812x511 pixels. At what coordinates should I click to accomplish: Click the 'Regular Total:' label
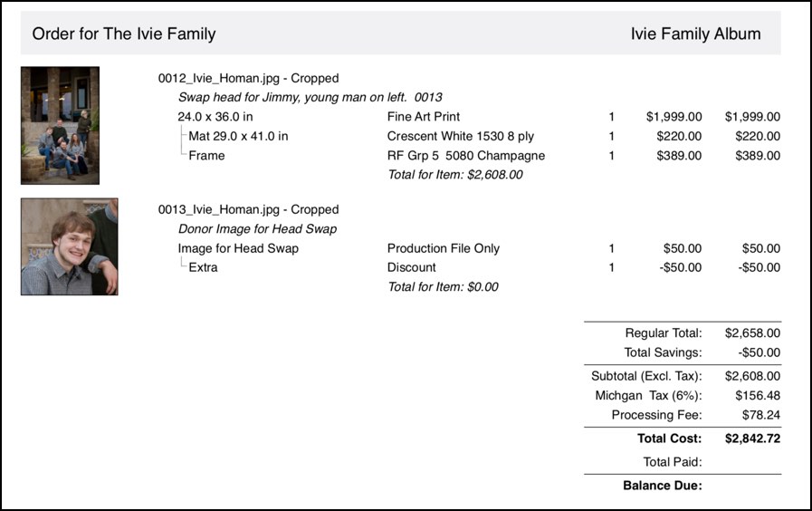[x=664, y=333]
